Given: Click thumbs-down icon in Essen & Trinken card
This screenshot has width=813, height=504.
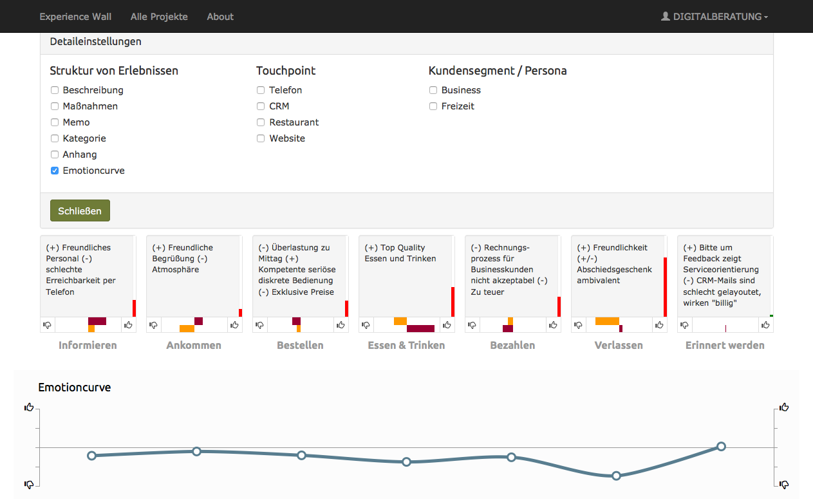Looking at the screenshot, I should [366, 325].
